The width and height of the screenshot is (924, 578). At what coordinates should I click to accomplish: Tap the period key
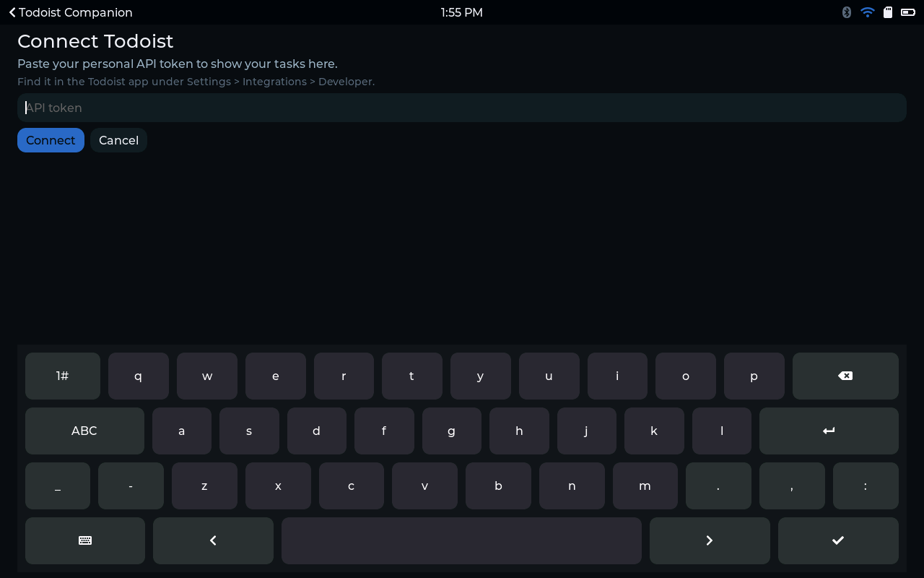[718, 486]
